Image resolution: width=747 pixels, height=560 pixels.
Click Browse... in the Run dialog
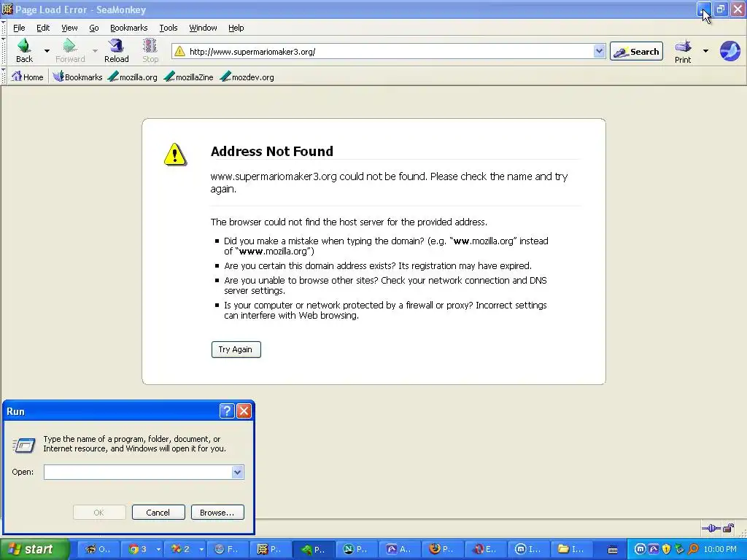pyautogui.click(x=217, y=513)
